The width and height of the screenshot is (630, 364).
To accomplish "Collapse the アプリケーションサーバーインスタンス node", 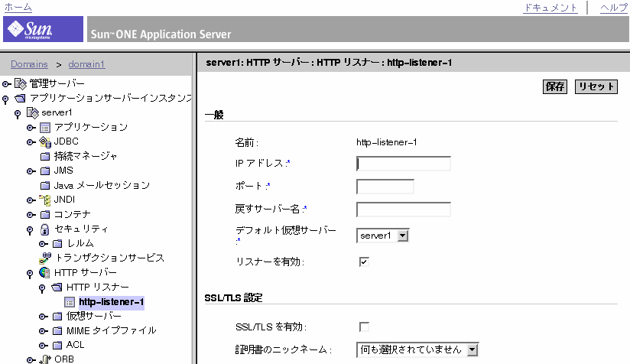I will [5, 99].
